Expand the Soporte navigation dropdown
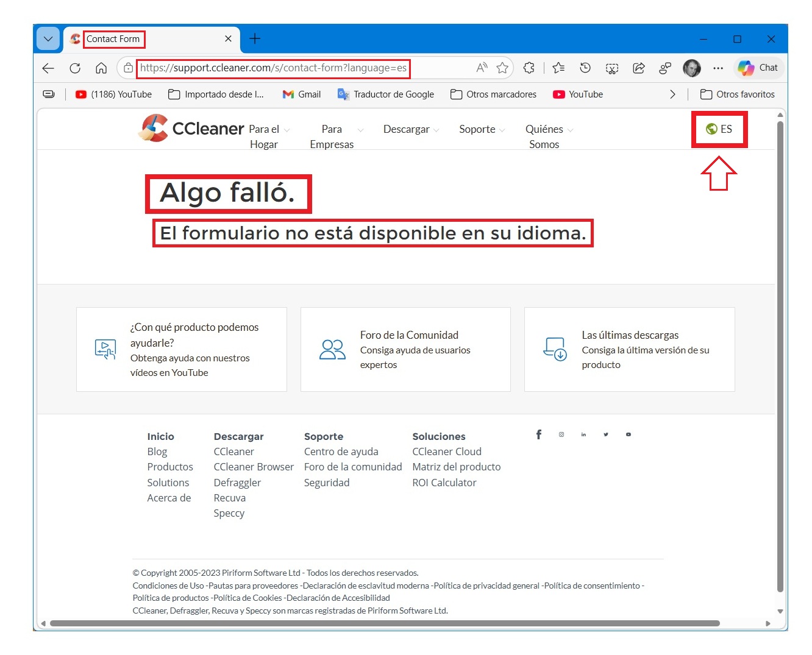The width and height of the screenshot is (812, 655). pyautogui.click(x=482, y=129)
